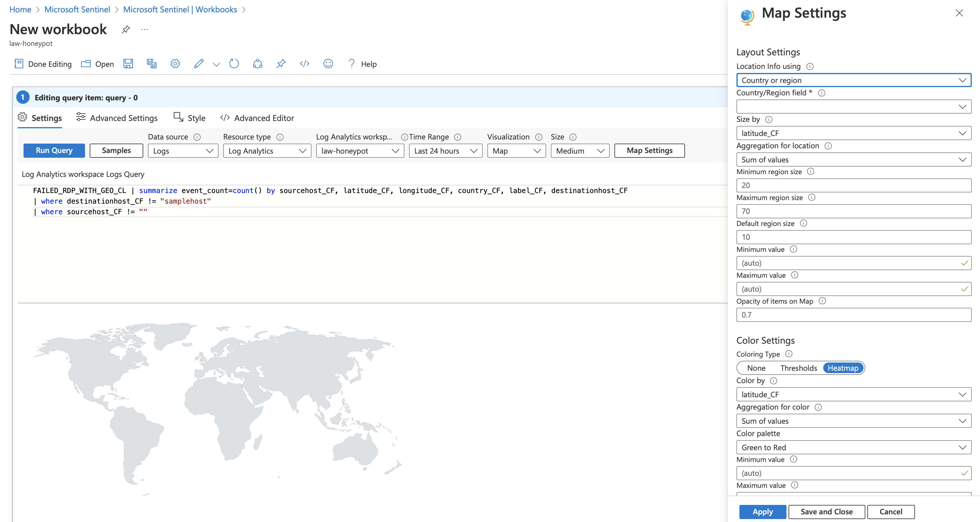Select Thresholds coloring type
Viewport: 980px width, 522px height.
799,368
